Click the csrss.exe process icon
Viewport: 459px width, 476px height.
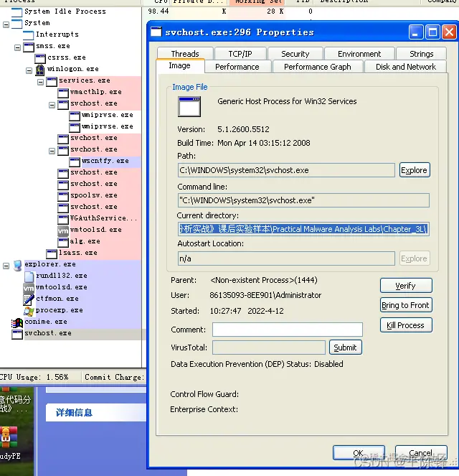[x=40, y=58]
